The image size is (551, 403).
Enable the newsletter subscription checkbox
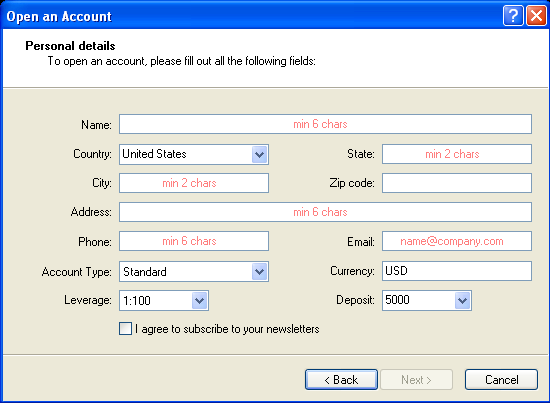click(x=125, y=329)
